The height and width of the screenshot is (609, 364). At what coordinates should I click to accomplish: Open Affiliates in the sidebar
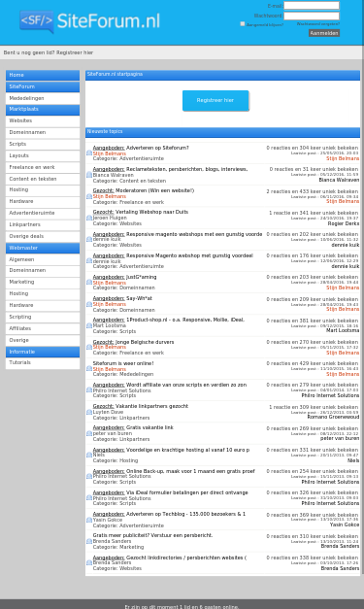tap(43, 328)
